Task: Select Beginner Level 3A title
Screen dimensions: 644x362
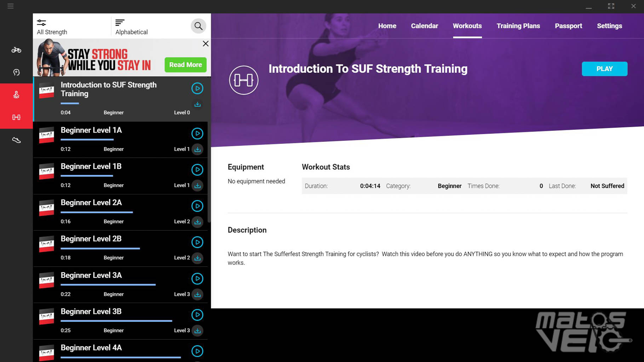Action: (91, 275)
